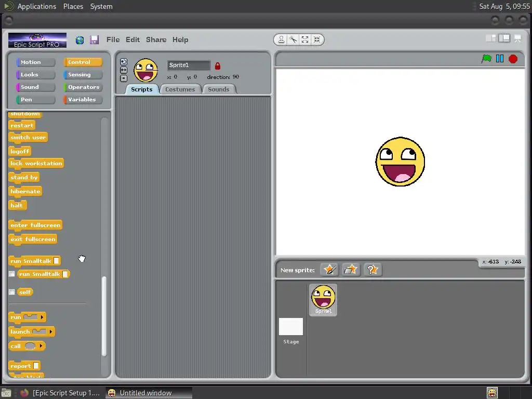This screenshot has height=399, width=532.
Task: Open the Places system menu
Action: [x=73, y=6]
